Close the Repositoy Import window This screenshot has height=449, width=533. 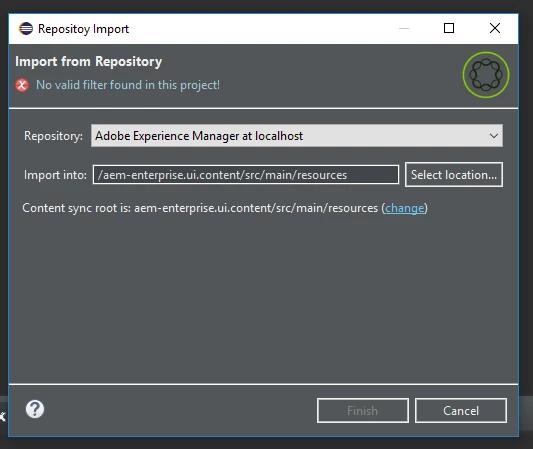(495, 28)
